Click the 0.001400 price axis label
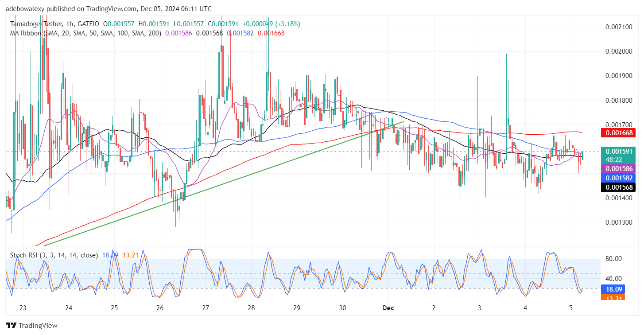The height and width of the screenshot is (335, 644). (x=618, y=198)
